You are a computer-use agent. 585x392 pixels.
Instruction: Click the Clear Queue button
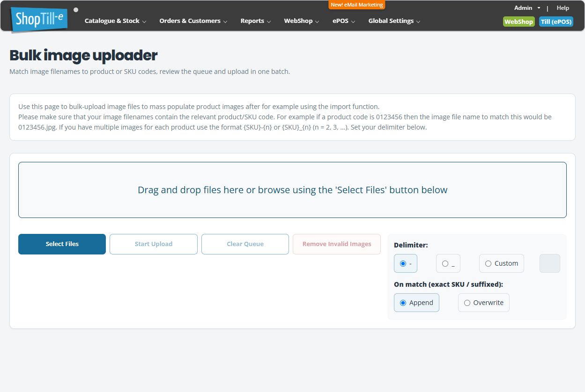tap(245, 244)
